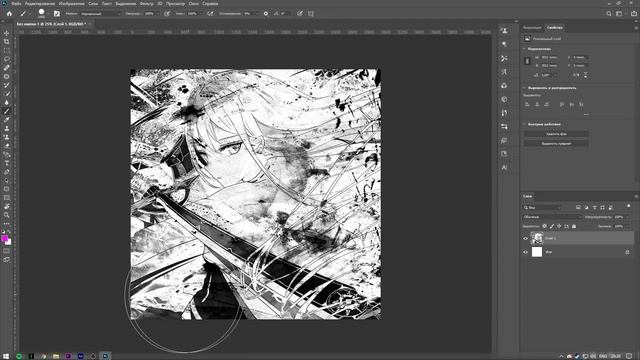Open the Character panel icon
Image resolution: width=640 pixels, height=360 pixels.
click(504, 167)
